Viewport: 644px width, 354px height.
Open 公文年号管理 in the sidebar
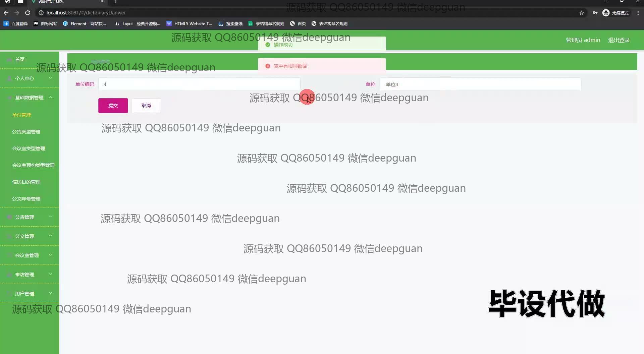pyautogui.click(x=26, y=199)
